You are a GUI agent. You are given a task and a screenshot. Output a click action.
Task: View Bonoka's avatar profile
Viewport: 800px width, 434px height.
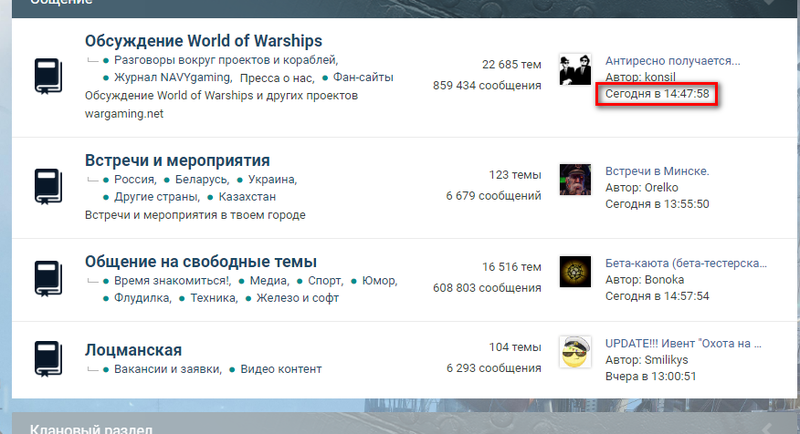pos(575,272)
